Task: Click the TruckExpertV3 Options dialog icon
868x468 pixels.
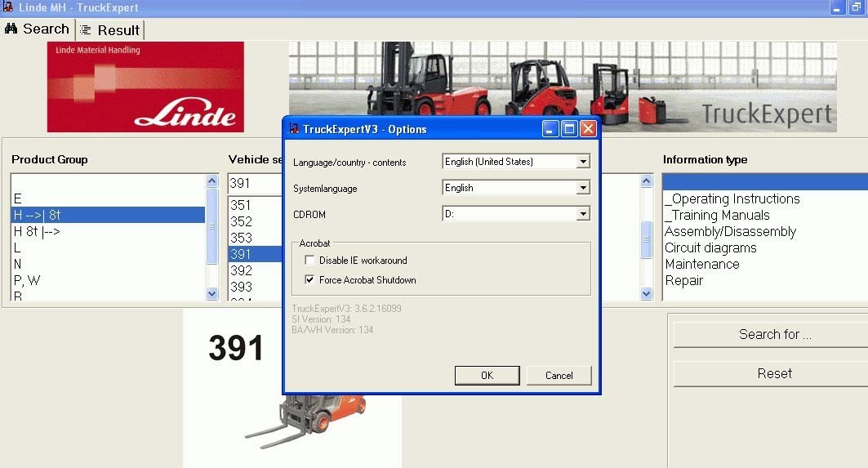Action: pyautogui.click(x=295, y=129)
